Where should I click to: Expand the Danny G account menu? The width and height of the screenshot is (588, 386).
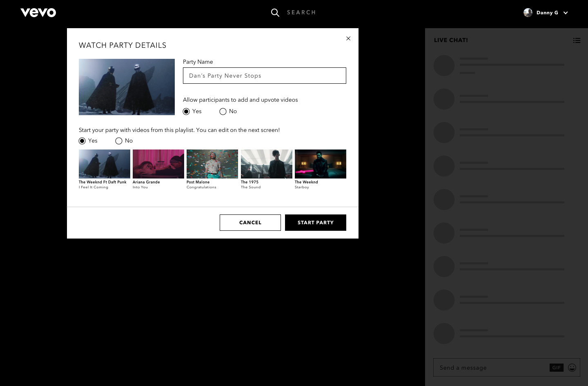coord(566,13)
